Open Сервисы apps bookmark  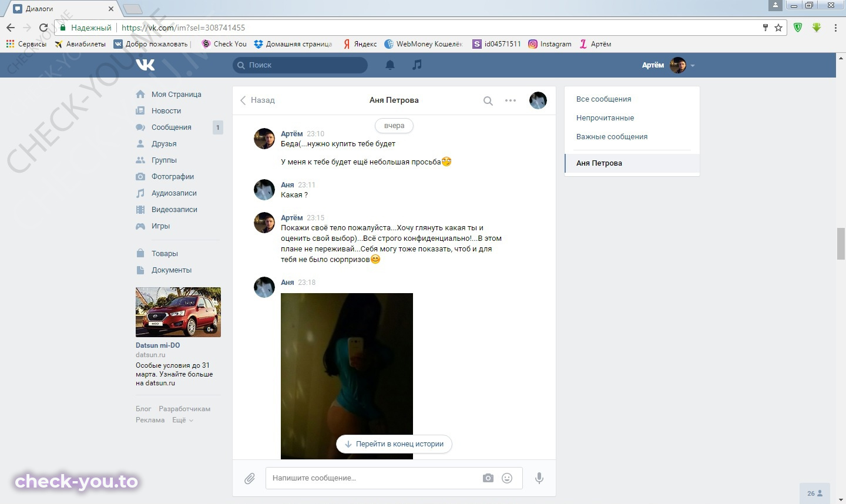tap(26, 44)
